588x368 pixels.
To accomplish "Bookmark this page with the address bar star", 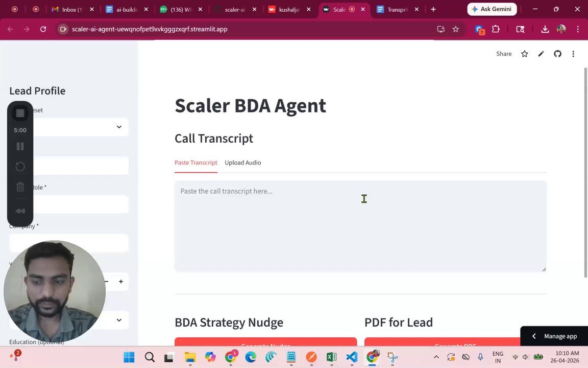I will (456, 29).
